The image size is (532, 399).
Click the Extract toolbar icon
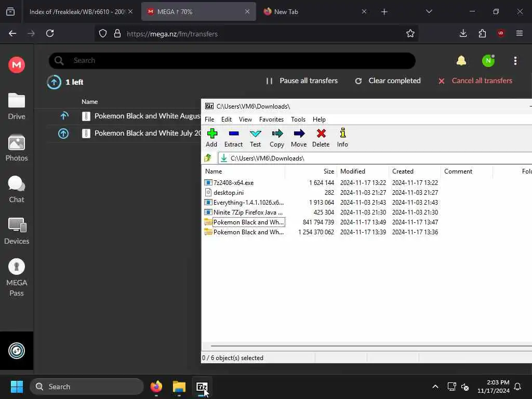pos(233,138)
